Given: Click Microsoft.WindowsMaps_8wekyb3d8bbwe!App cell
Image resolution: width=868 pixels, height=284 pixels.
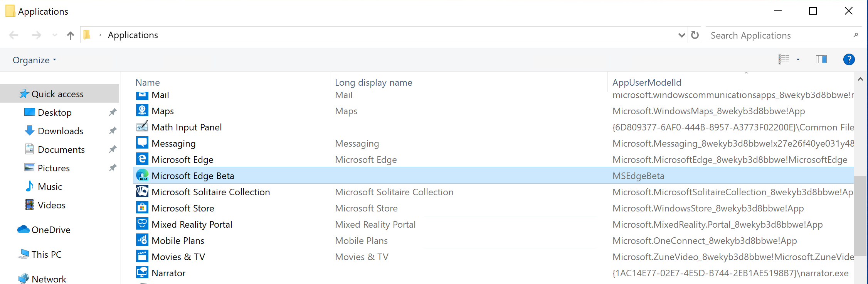Looking at the screenshot, I should coord(708,111).
